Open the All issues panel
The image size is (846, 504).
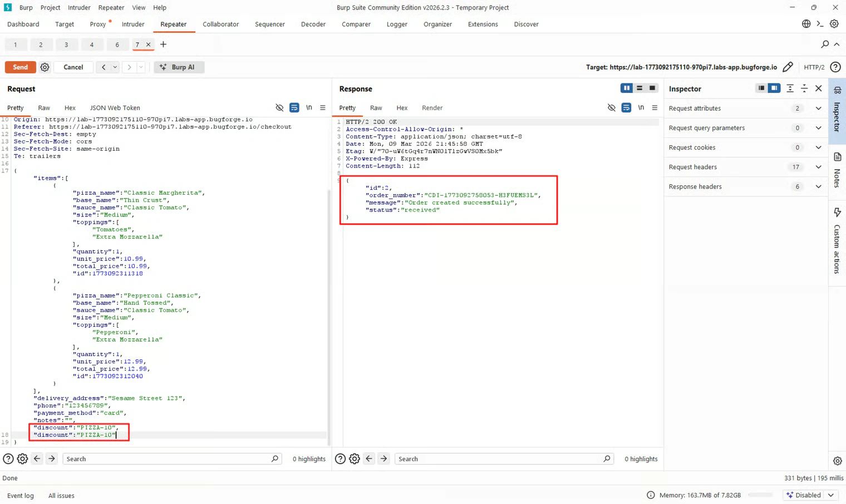61,496
